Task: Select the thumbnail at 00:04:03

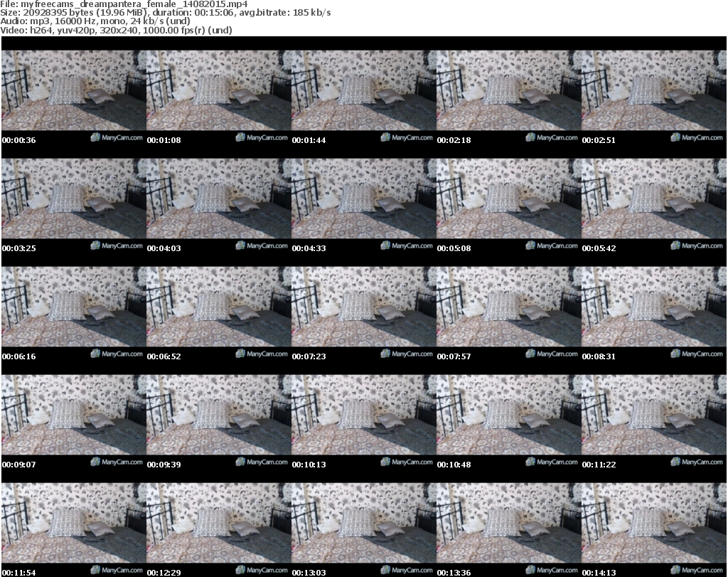Action: [219, 198]
